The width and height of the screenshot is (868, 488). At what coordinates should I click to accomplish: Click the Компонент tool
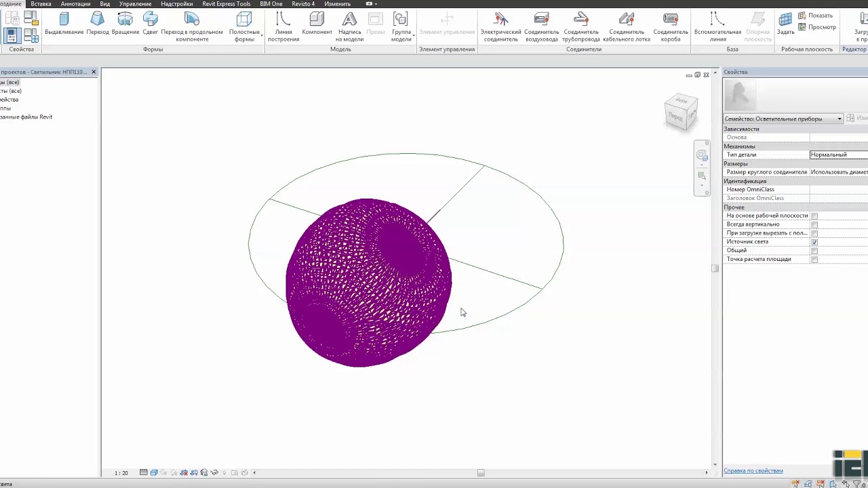point(317,24)
